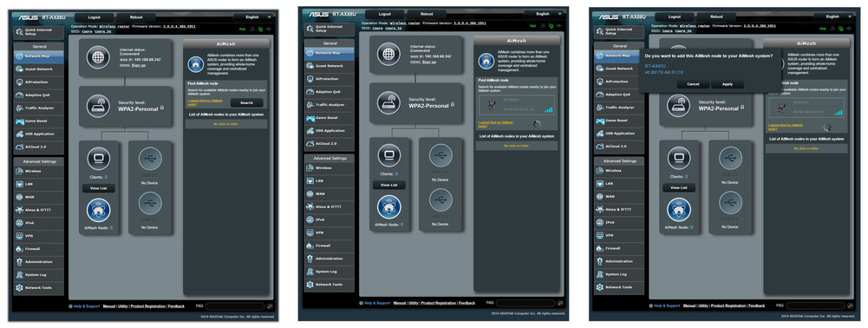
Task: Open Firewall in the first screenshot's sidebar
Action: [39, 249]
